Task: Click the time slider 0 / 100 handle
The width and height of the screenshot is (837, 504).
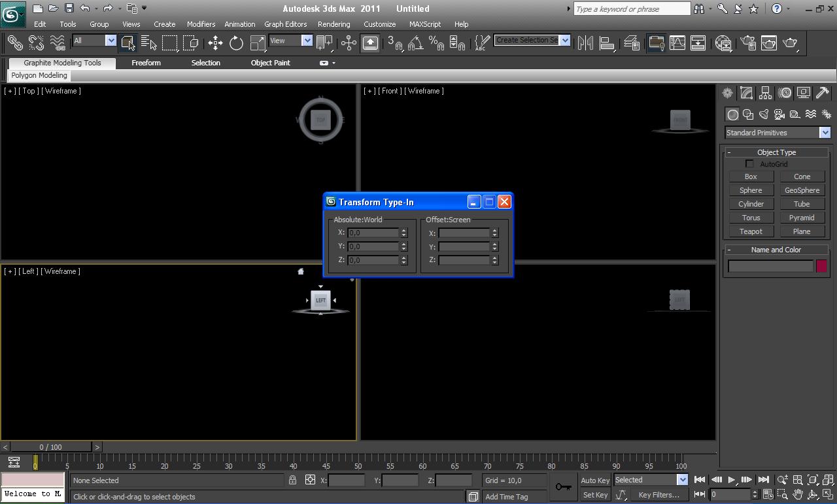Action: (x=51, y=447)
